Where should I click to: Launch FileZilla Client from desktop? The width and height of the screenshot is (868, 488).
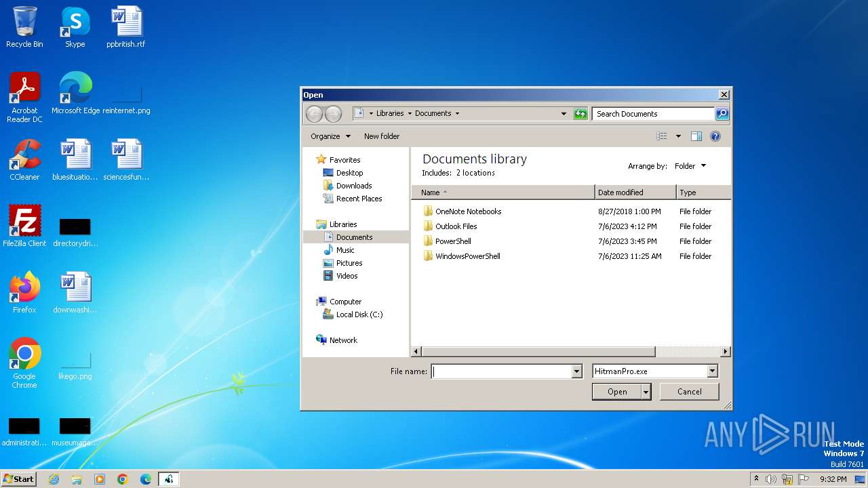(24, 226)
